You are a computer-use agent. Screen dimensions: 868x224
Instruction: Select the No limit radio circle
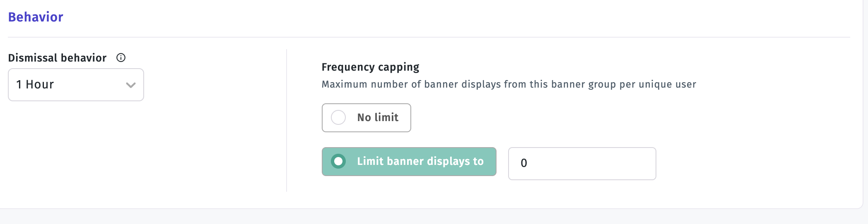(338, 117)
